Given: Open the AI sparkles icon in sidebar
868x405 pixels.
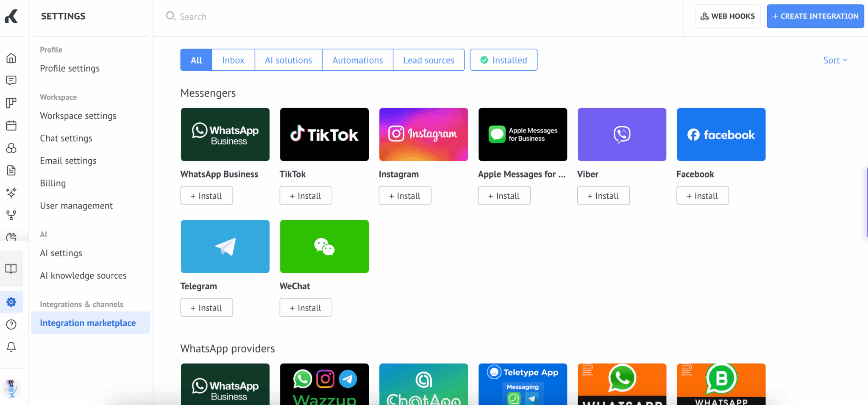Looking at the screenshot, I should 11,193.
